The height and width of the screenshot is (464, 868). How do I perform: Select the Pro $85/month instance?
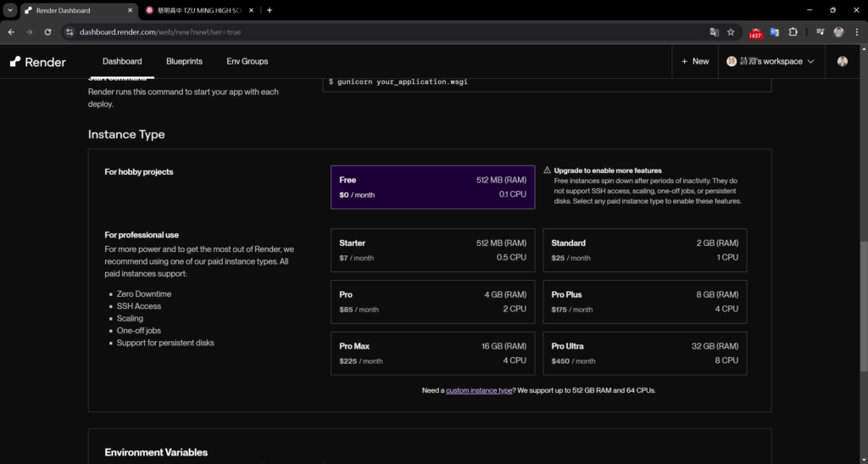coord(433,302)
